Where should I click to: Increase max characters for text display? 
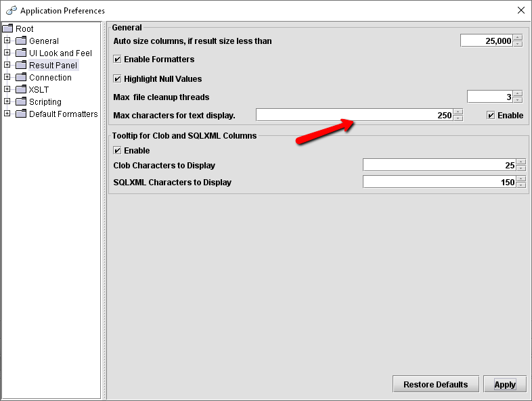[x=458, y=112]
